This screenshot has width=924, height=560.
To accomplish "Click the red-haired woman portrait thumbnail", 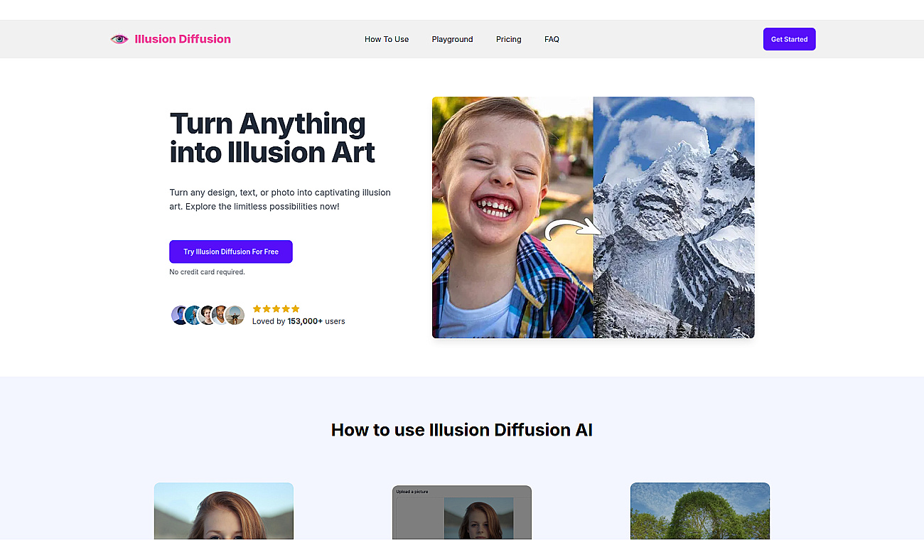I will coord(224,511).
